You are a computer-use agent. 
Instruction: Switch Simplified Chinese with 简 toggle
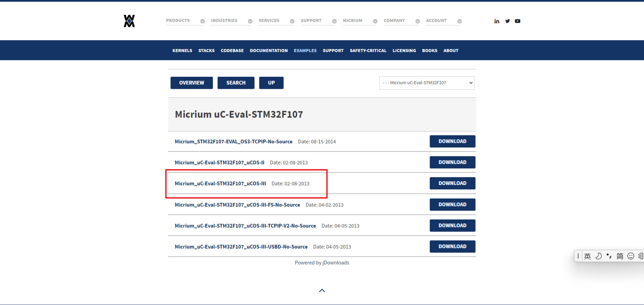pos(620,256)
